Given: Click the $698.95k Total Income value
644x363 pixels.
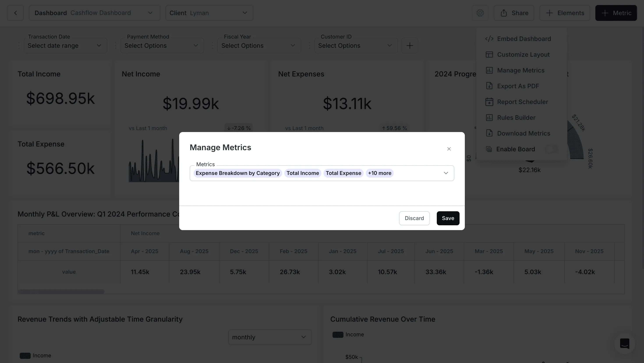Looking at the screenshot, I should [x=60, y=98].
